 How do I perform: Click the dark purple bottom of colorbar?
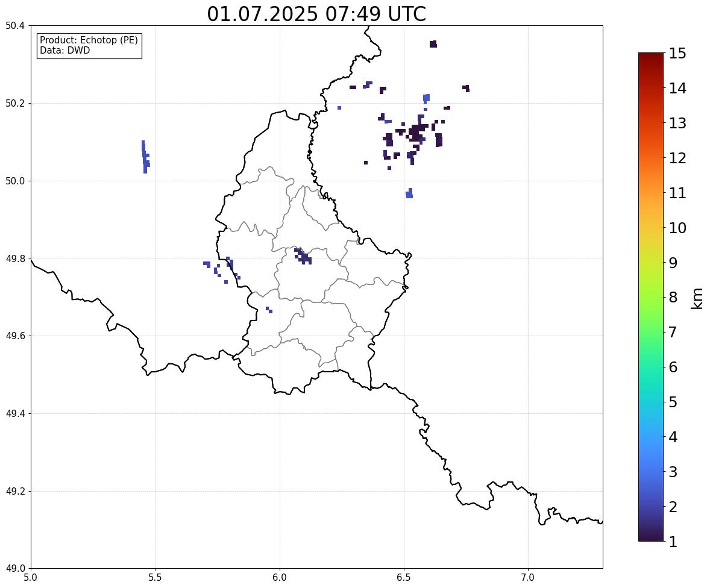pos(651,537)
